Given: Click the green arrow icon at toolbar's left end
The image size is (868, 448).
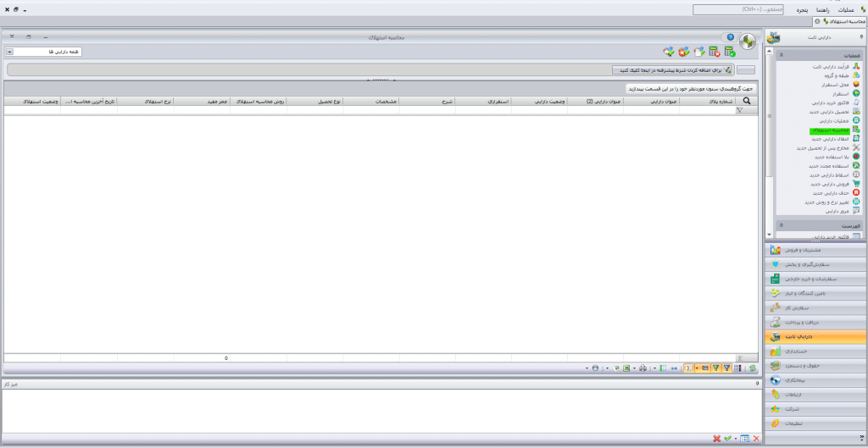Looking at the screenshot, I should click(x=669, y=52).
